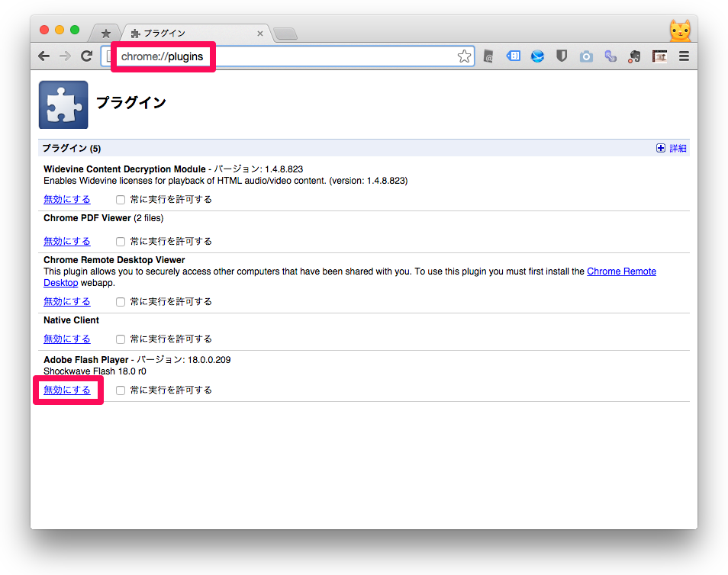Viewport: 728px width, 575px height.
Task: Check always allow for Chrome PDF Viewer
Action: pos(121,242)
